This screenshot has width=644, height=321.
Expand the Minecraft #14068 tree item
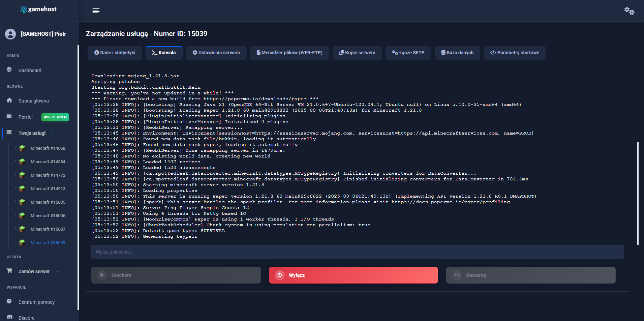[15, 147]
